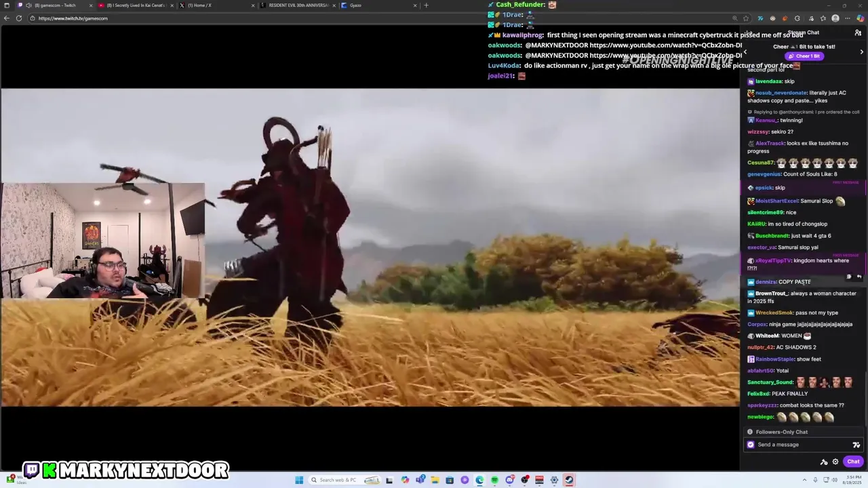Open more options on dennizs message
This screenshot has width=868, height=488.
point(849,277)
